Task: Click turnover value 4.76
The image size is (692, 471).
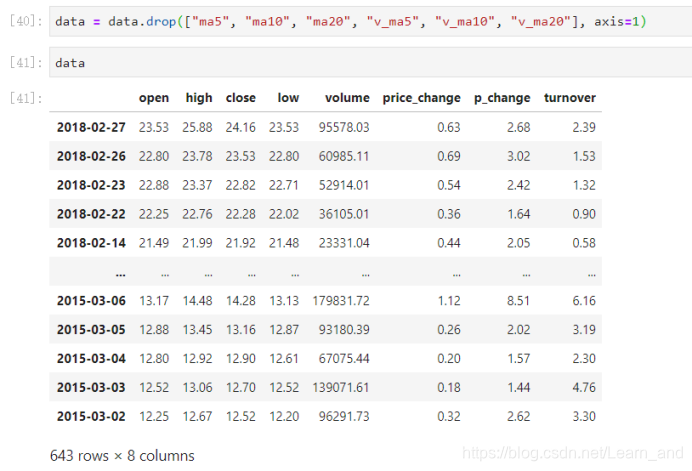Action: coord(584,388)
